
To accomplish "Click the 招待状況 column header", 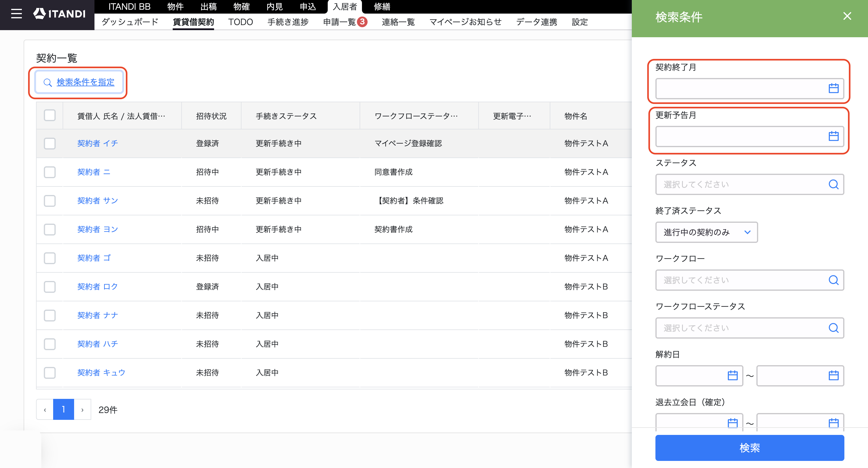I will (211, 116).
